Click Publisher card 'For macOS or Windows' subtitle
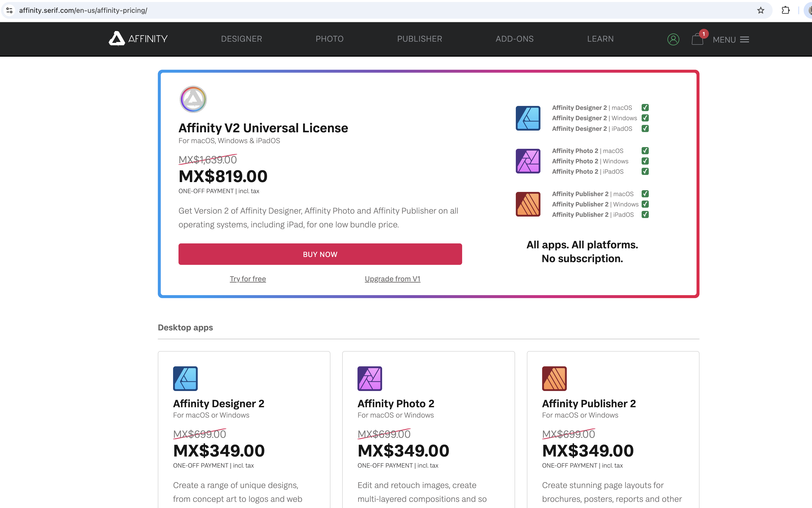Viewport: 812px width, 508px height. click(580, 415)
